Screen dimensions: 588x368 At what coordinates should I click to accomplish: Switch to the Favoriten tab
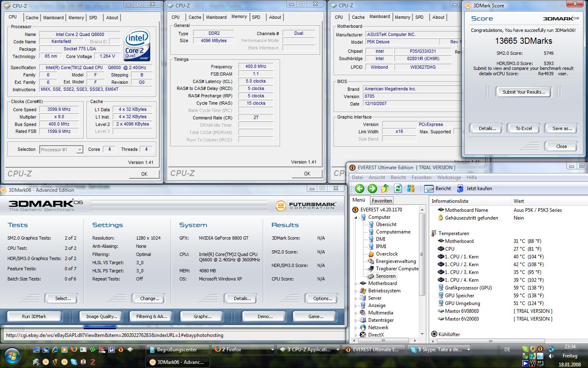click(x=382, y=200)
